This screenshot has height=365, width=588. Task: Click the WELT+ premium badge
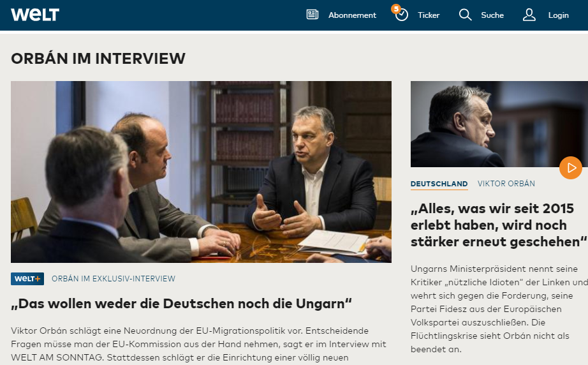pos(27,279)
